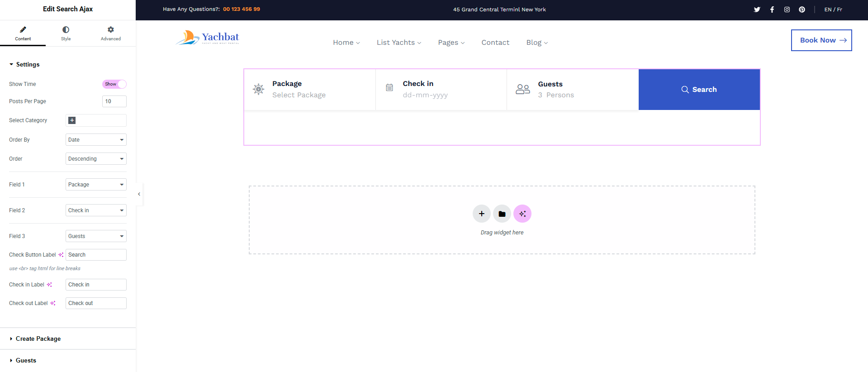Click the plus icon in Select Category
The height and width of the screenshot is (372, 868).
pos(72,120)
